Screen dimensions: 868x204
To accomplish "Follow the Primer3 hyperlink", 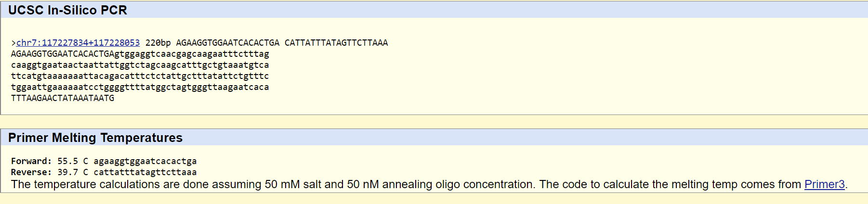I will [x=824, y=185].
